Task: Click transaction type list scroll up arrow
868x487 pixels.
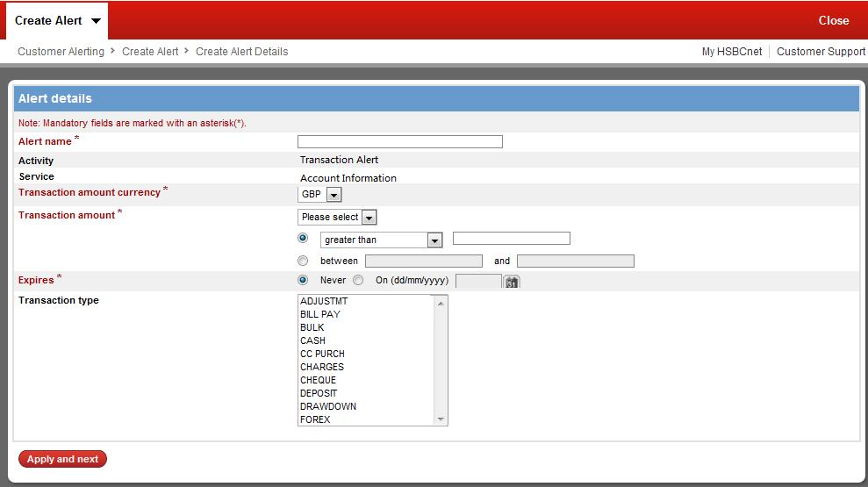Action: click(x=441, y=304)
